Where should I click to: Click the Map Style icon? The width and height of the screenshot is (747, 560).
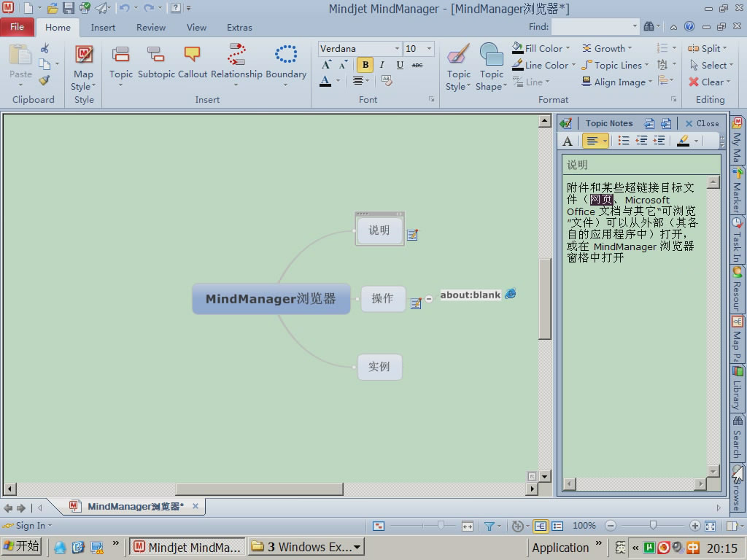point(84,54)
